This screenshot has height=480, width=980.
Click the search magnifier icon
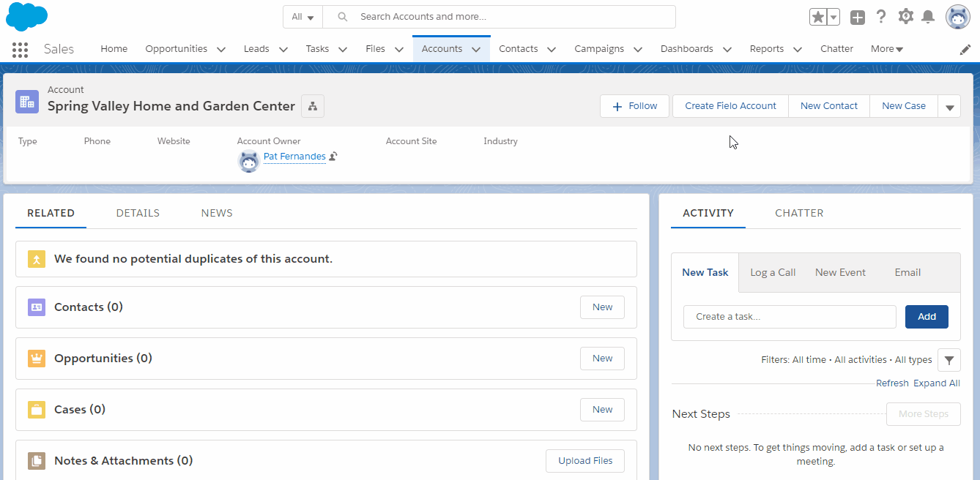click(x=342, y=17)
